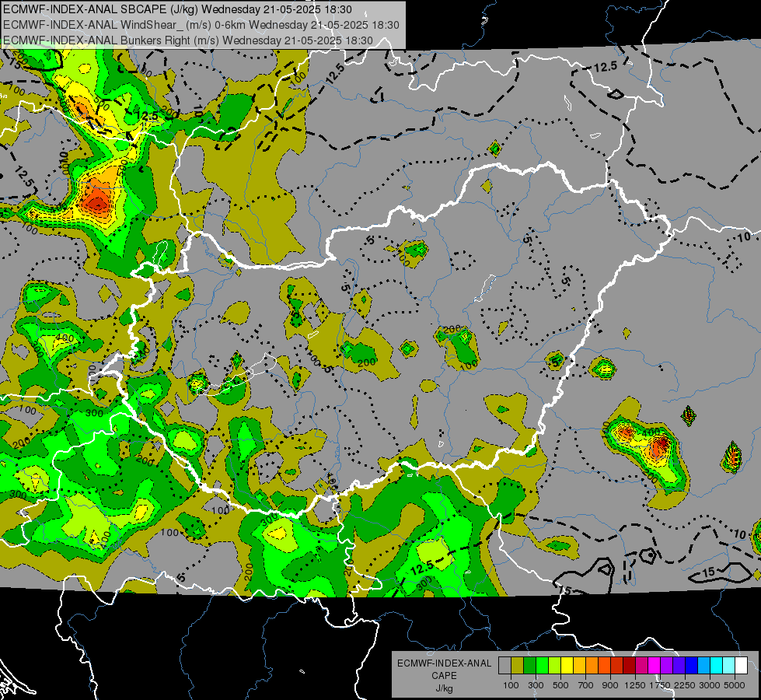This screenshot has height=700, width=761.
Task: Select legend tick label 700
Action: 586,685
